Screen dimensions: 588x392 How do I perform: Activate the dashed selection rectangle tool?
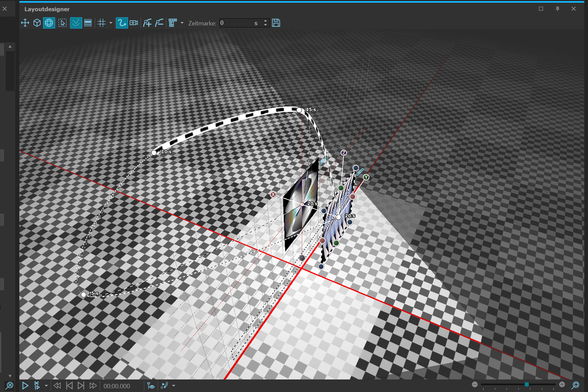[62, 23]
